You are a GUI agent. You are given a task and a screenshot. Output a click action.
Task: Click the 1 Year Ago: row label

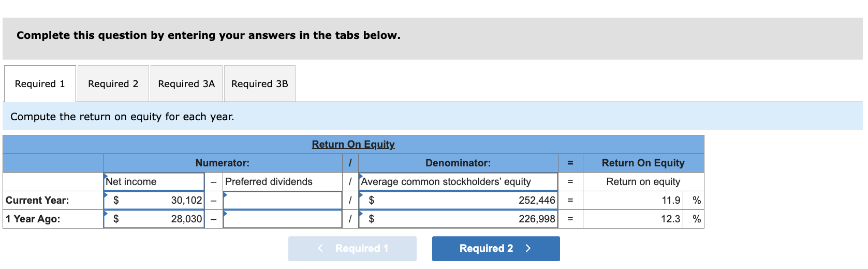(x=33, y=219)
